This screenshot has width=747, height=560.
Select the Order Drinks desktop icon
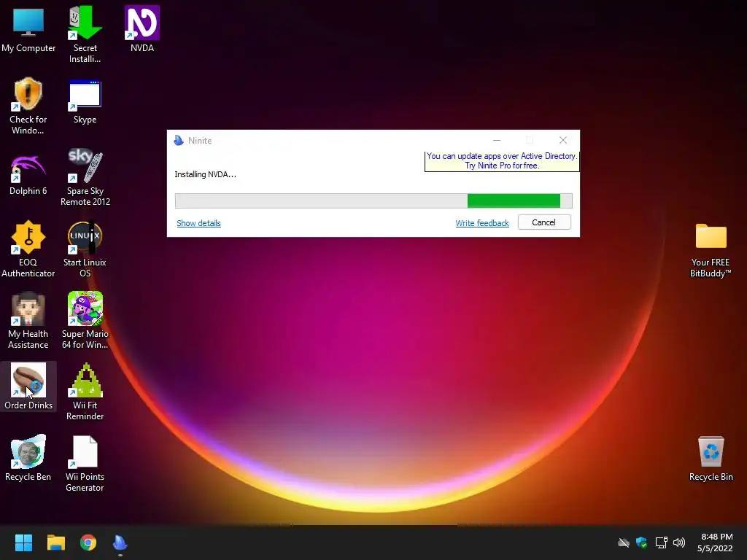(x=28, y=386)
